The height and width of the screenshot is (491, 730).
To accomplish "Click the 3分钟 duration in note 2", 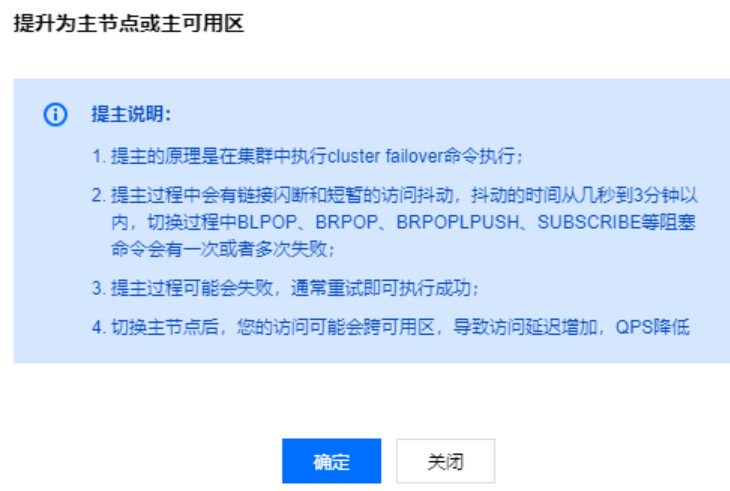I will tap(651, 195).
